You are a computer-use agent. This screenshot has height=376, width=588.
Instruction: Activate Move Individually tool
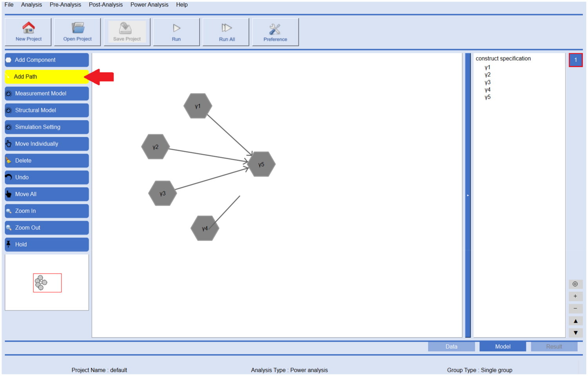coord(47,144)
